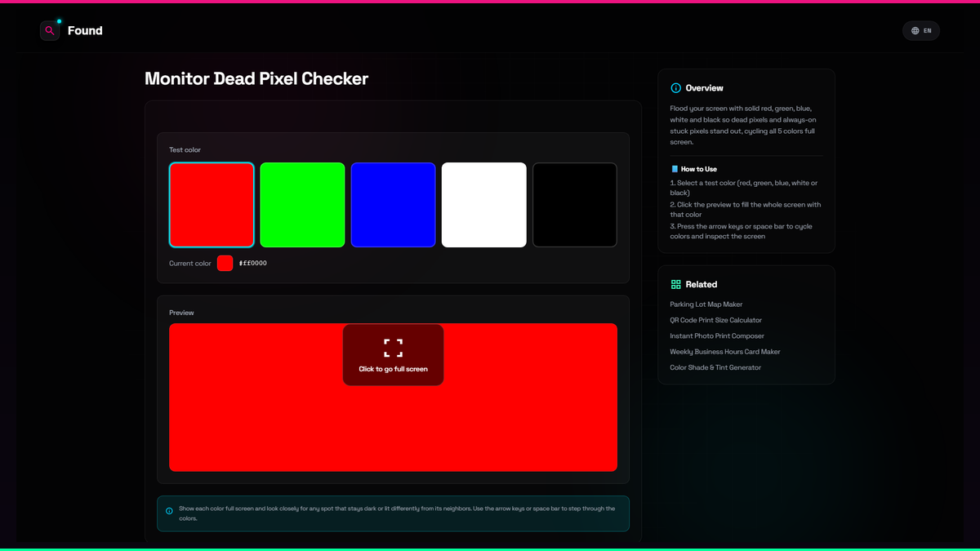Viewport: 980px width, 551px height.
Task: Click the info icon in the tip banner
Action: [x=169, y=511]
